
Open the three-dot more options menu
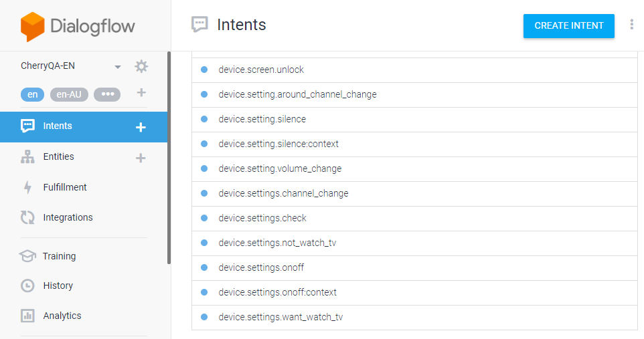pos(632,24)
